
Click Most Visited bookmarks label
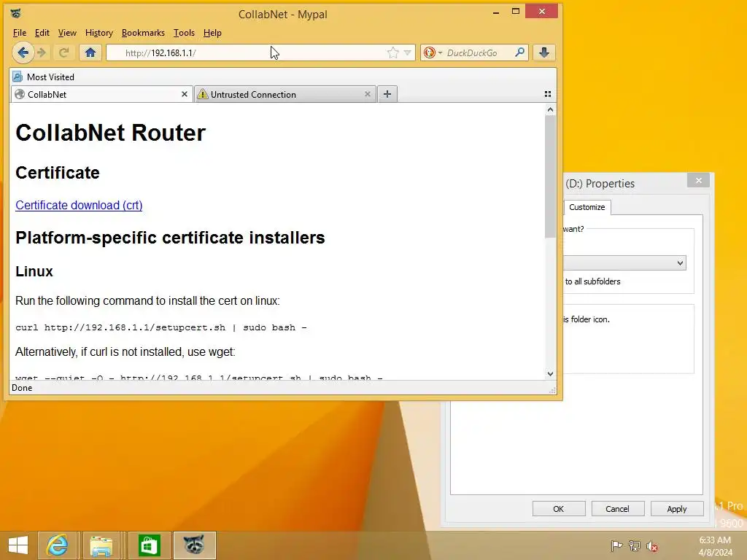tap(50, 77)
